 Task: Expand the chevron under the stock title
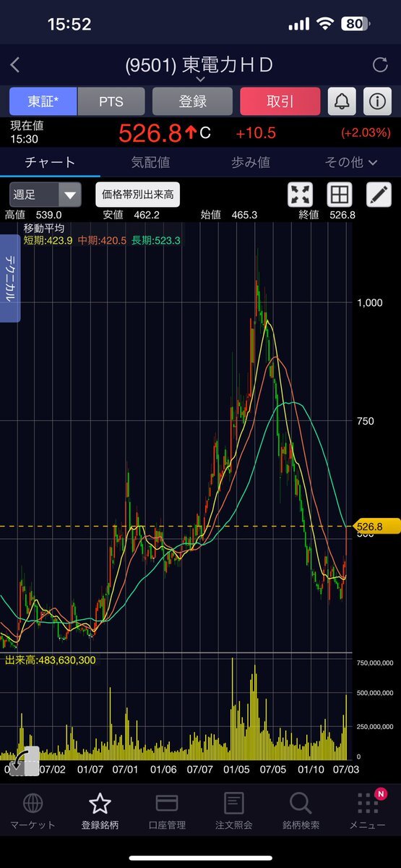coord(200,79)
